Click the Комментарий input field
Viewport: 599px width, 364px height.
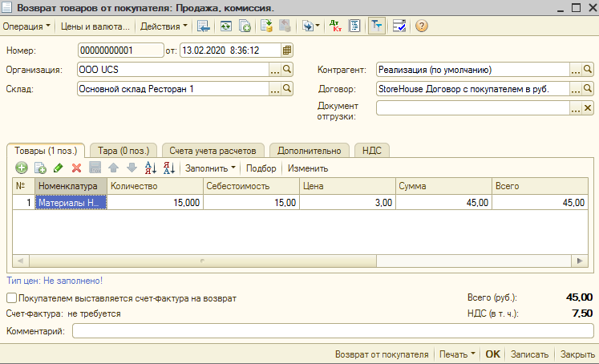coord(333,331)
